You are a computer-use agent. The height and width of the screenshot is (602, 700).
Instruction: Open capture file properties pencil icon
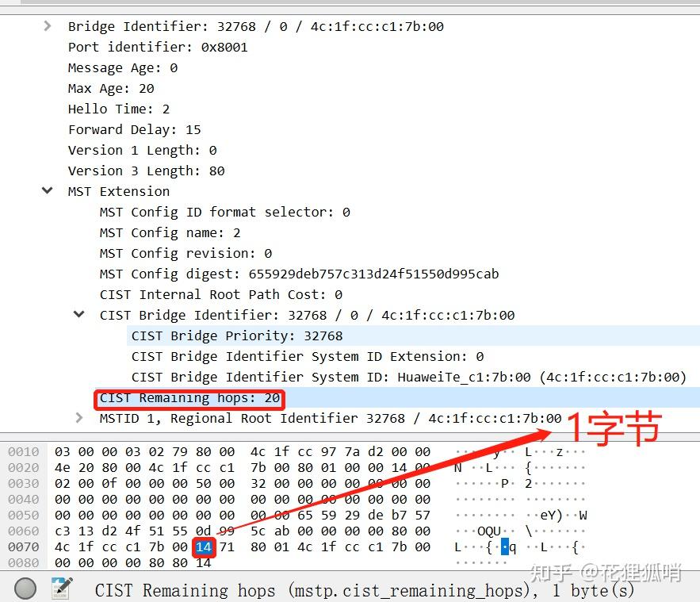(x=61, y=588)
